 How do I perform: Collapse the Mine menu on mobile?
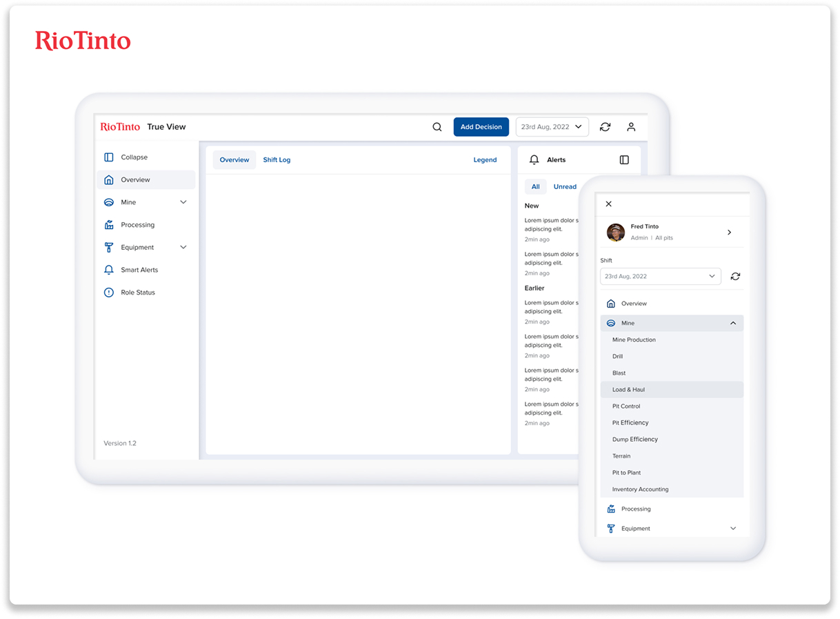click(x=732, y=323)
